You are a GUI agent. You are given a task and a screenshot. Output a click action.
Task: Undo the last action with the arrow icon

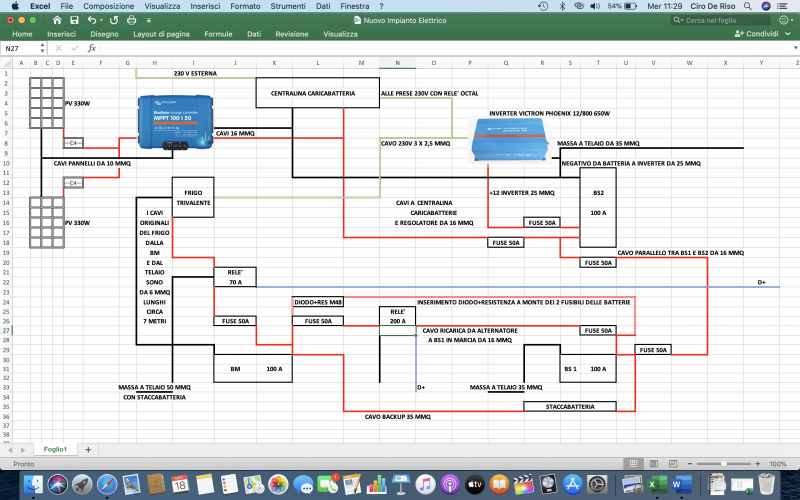point(92,20)
